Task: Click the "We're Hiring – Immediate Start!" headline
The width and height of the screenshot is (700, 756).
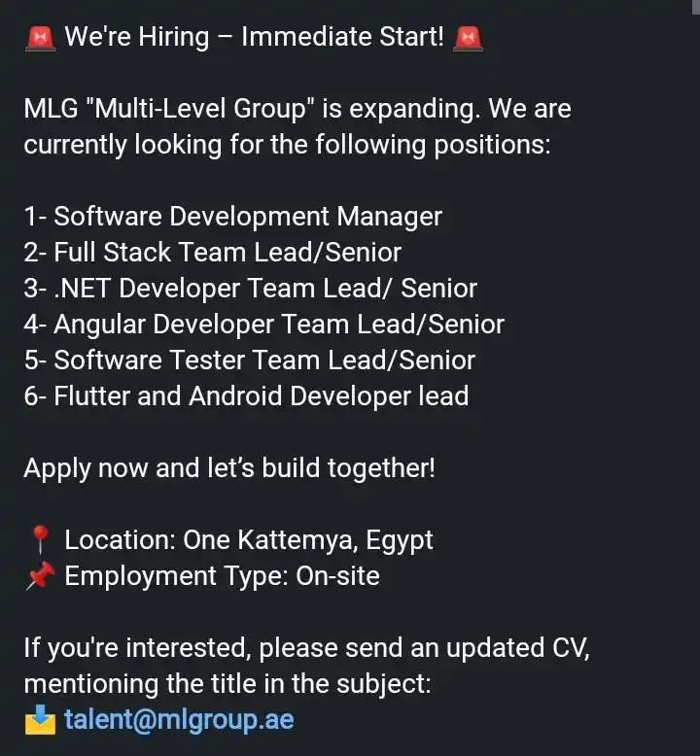Action: coord(255,37)
